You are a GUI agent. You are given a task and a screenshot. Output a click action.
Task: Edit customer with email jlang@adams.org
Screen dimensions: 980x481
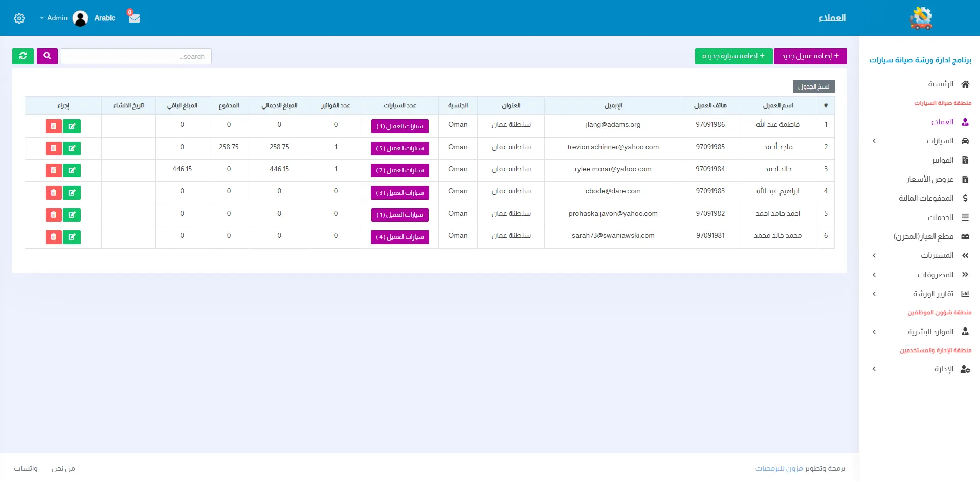click(72, 126)
